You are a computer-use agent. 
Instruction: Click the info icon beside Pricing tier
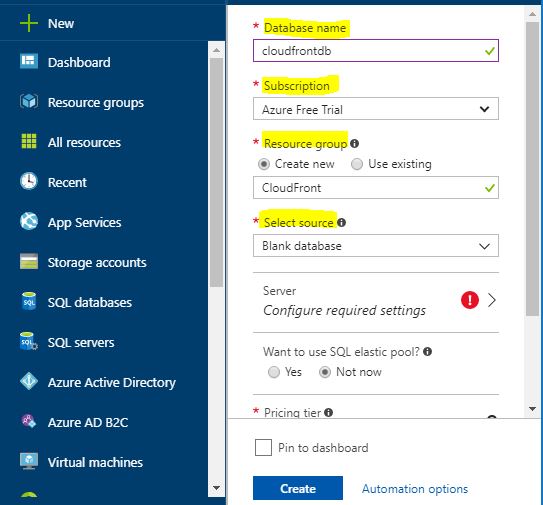[x=329, y=412]
